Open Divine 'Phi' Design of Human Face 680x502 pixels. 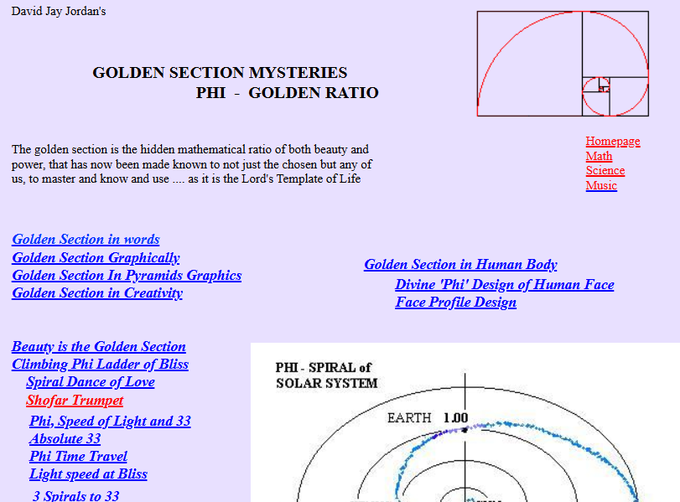[x=504, y=284]
